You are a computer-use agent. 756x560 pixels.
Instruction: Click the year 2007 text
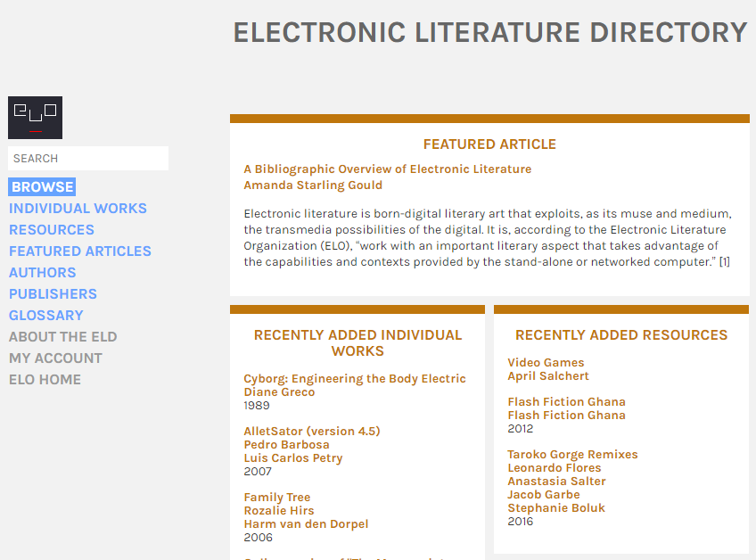click(x=258, y=472)
